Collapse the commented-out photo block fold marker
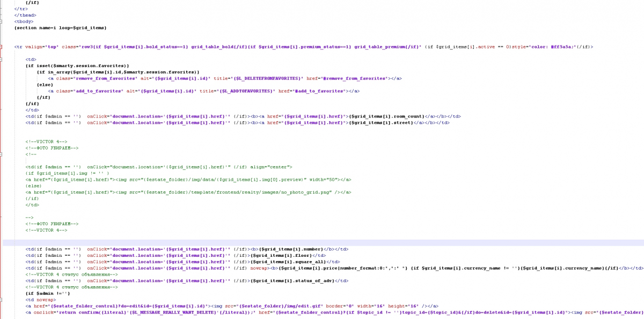The width and height of the screenshot is (644, 319). pyautogui.click(x=2, y=154)
